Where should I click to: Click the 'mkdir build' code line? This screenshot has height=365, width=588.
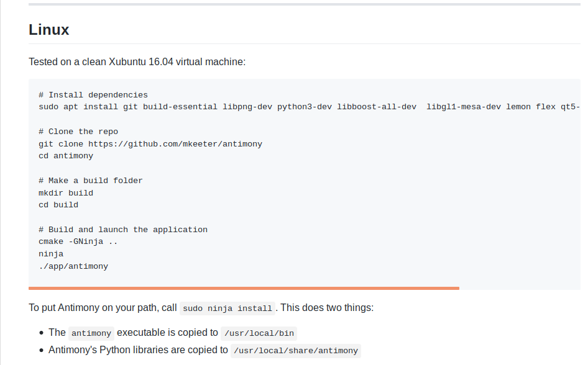66,193
